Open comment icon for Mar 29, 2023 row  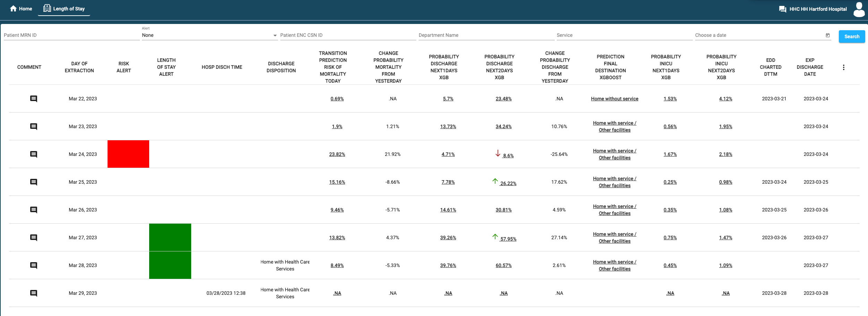[34, 293]
